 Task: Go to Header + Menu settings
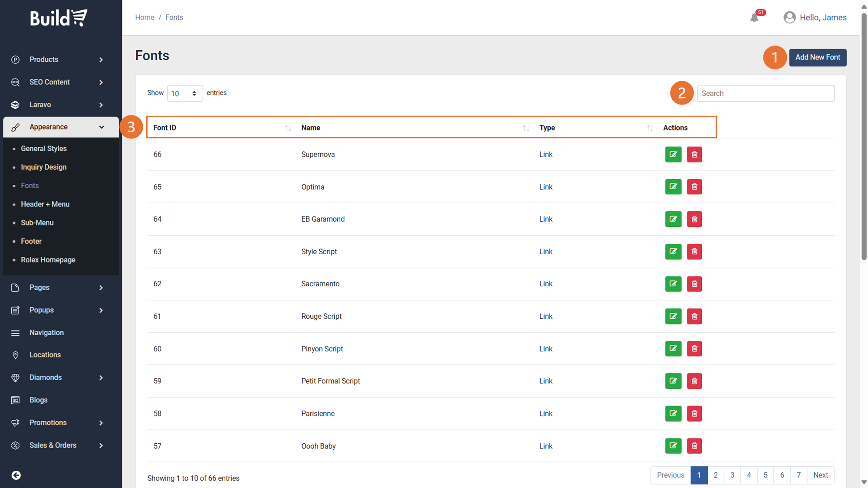coord(45,204)
